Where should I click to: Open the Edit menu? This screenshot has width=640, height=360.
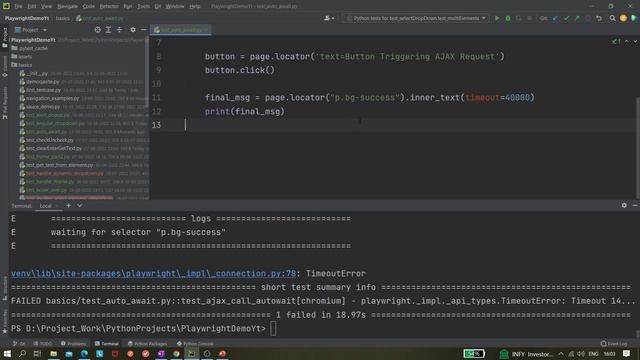tap(31, 7)
